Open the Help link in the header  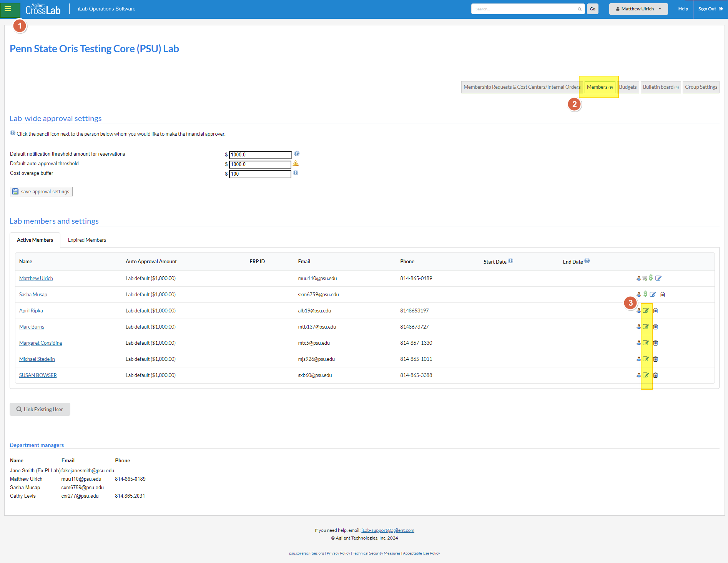click(x=683, y=9)
